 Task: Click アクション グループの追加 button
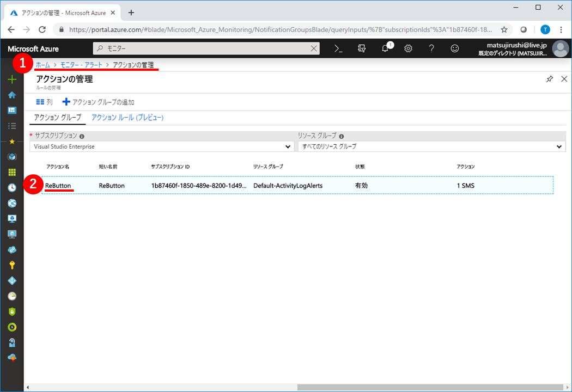coord(99,102)
